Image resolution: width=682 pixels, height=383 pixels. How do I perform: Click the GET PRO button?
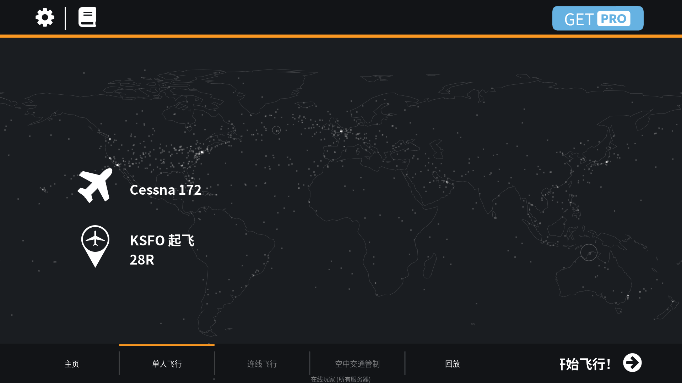[598, 18]
